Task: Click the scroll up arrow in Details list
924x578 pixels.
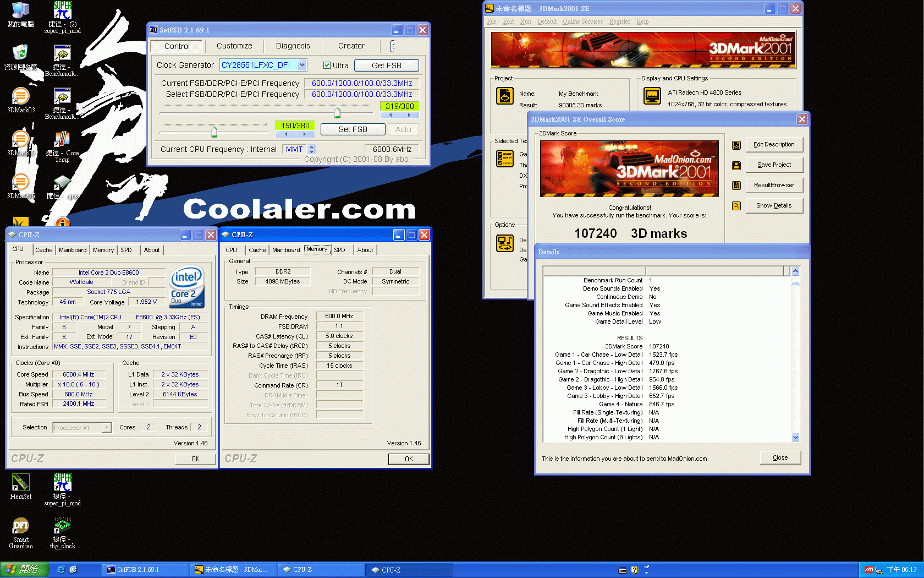Action: (795, 271)
